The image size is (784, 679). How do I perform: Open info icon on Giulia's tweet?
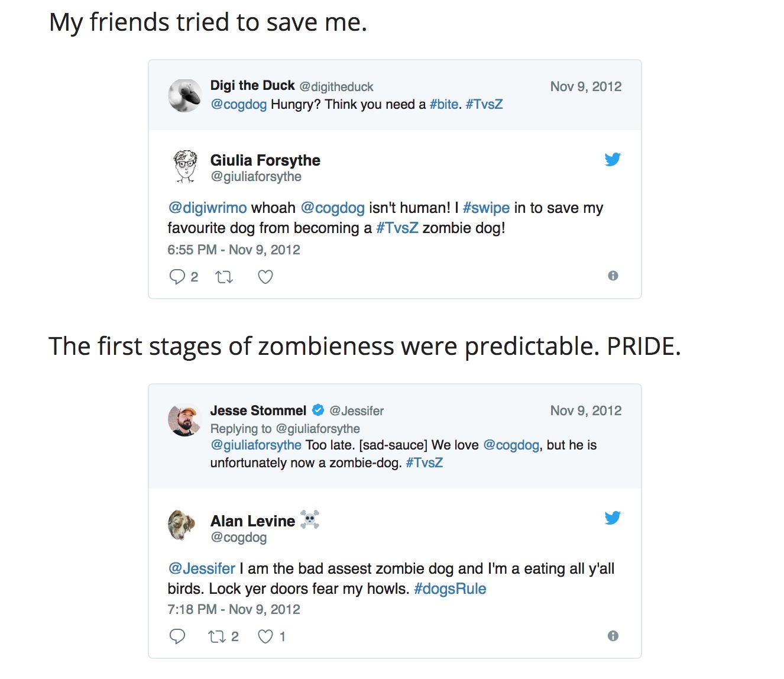[x=613, y=276]
